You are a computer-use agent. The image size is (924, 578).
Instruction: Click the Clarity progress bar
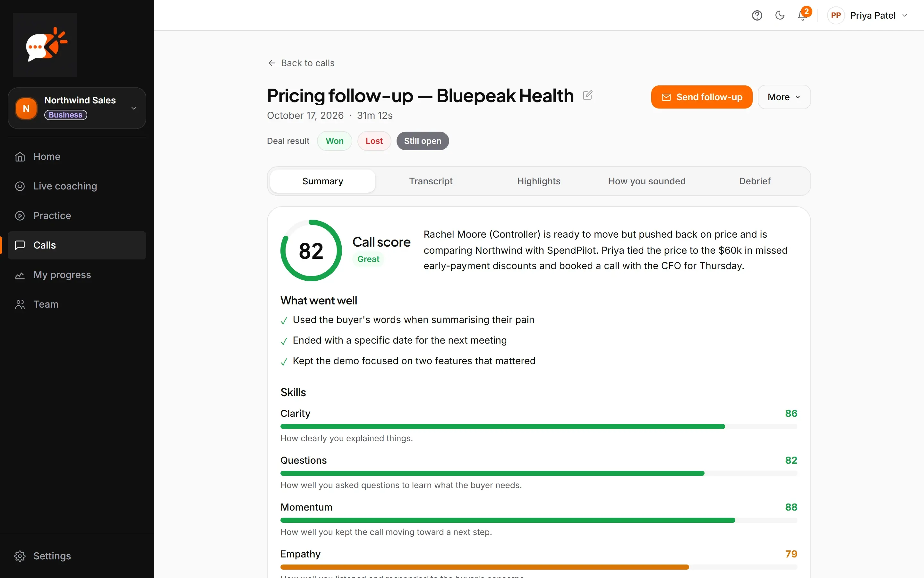click(539, 427)
